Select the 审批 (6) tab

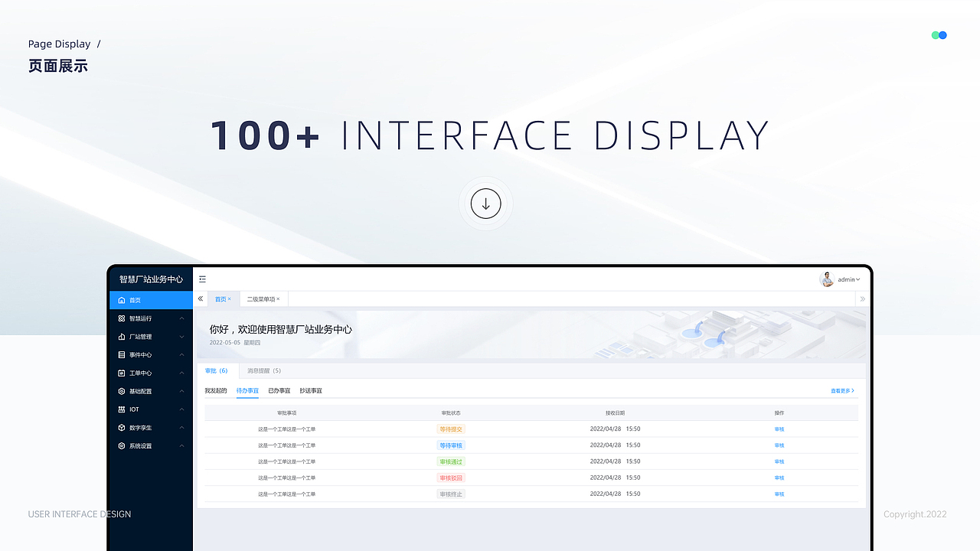click(x=217, y=371)
